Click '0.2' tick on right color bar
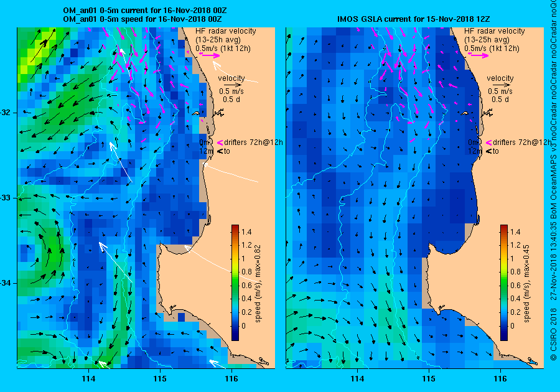 point(515,312)
